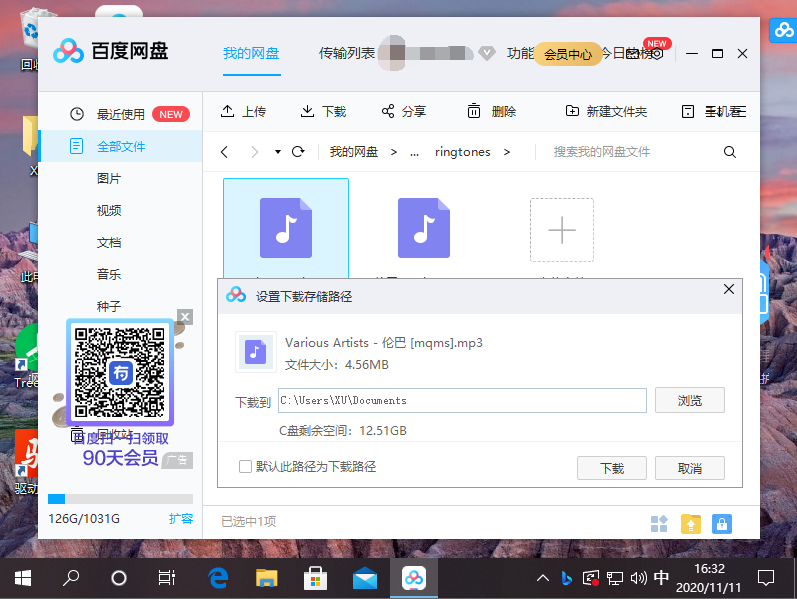Open the yellow upload folder icon
This screenshot has height=599, width=797.
pos(690,523)
